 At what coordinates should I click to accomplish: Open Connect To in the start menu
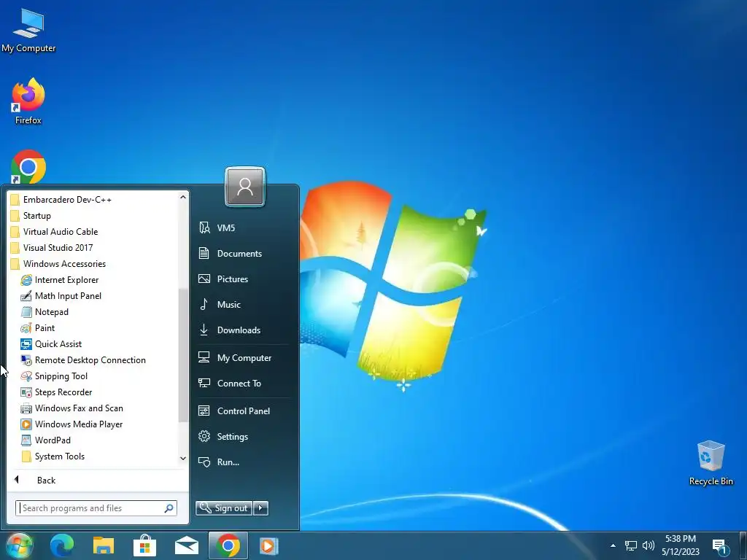tap(230, 384)
